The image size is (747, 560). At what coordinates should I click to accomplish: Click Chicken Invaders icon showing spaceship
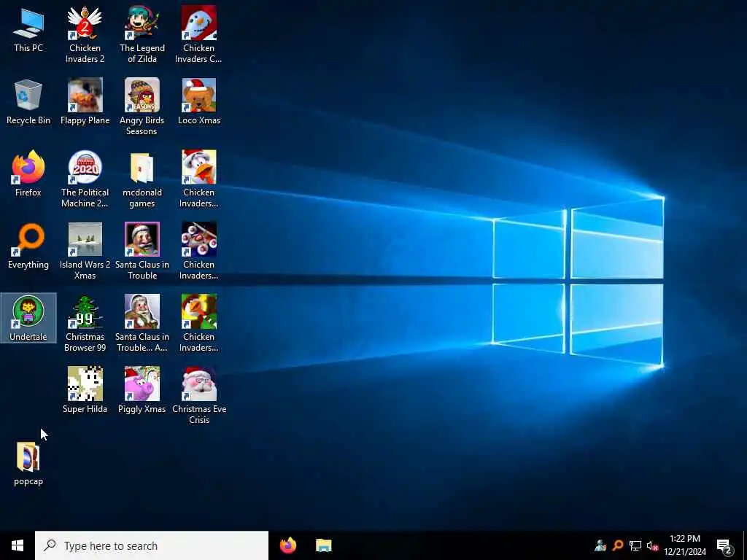(x=198, y=251)
